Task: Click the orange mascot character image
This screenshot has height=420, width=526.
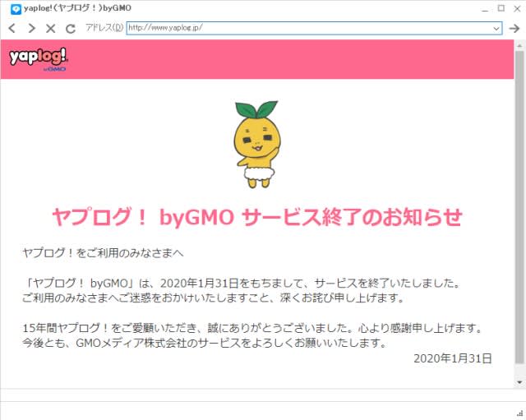Action: coord(257,145)
